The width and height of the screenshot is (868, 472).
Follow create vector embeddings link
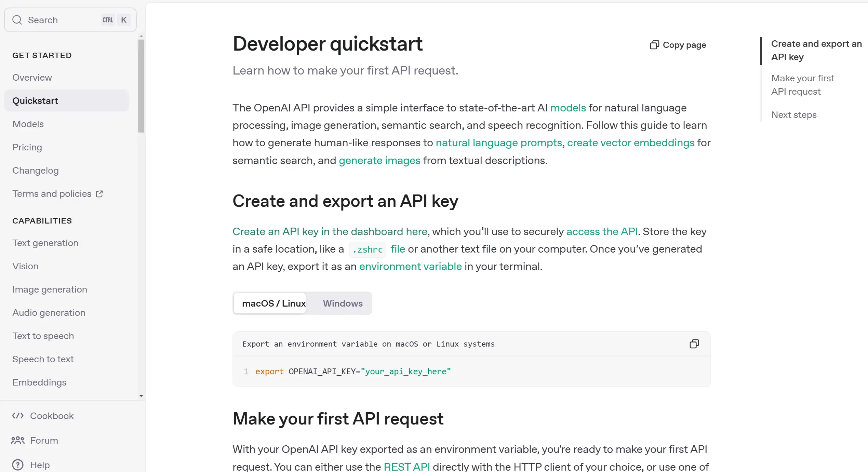(631, 143)
